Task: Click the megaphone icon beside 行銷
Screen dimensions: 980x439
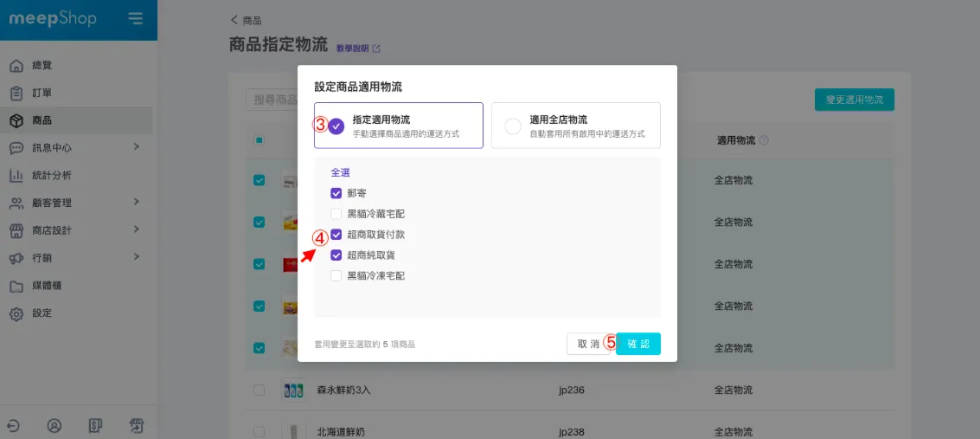Action: (17, 258)
